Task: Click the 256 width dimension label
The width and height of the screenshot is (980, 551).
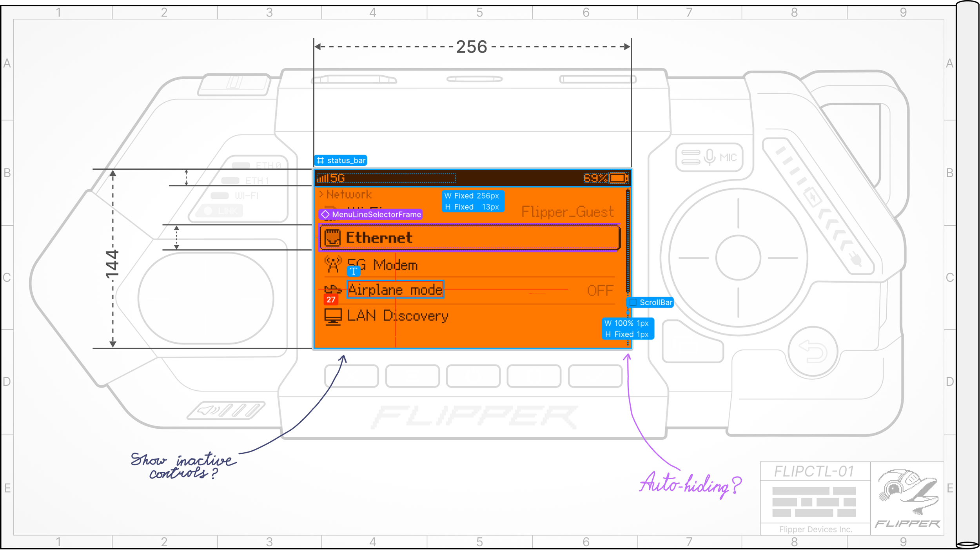Action: tap(472, 47)
